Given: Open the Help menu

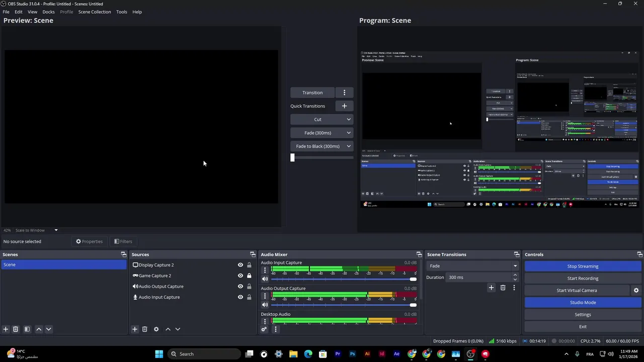Looking at the screenshot, I should pyautogui.click(x=137, y=12).
